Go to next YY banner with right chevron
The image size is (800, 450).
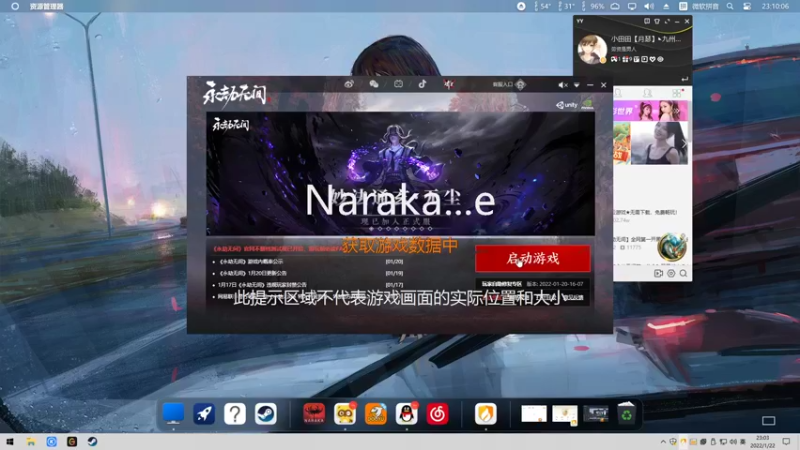coord(684,144)
